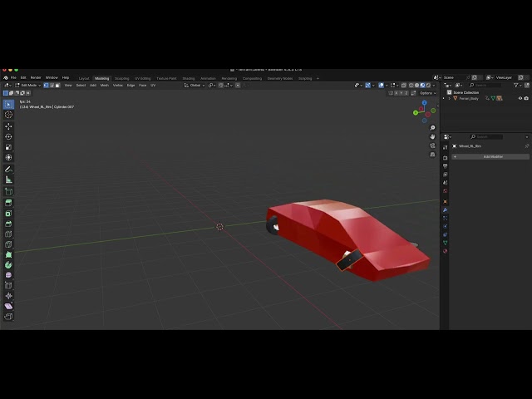
Task: Switch perspective/orthographic grid icon
Action: [x=432, y=155]
